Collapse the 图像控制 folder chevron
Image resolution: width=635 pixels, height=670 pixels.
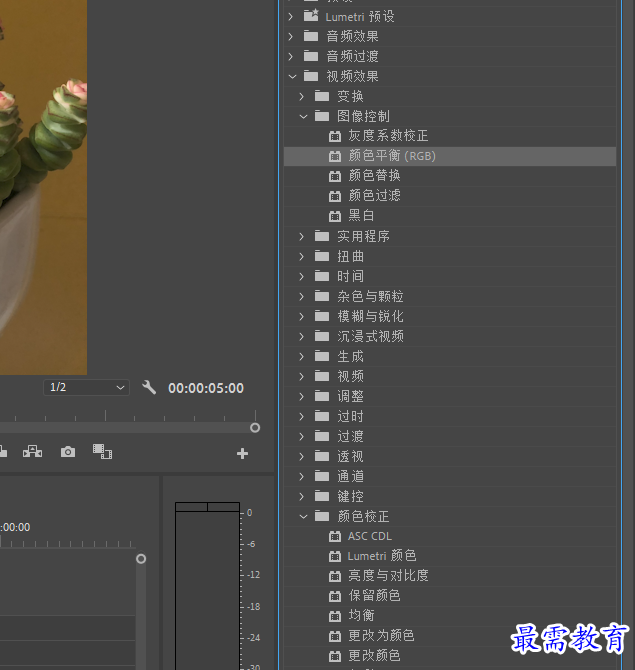point(303,116)
